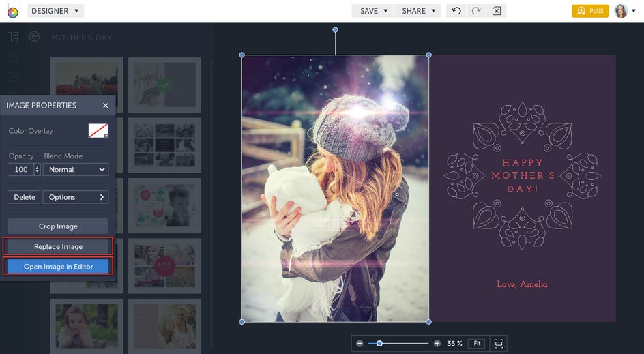The width and height of the screenshot is (644, 354).
Task: Undo the last action
Action: click(x=456, y=11)
